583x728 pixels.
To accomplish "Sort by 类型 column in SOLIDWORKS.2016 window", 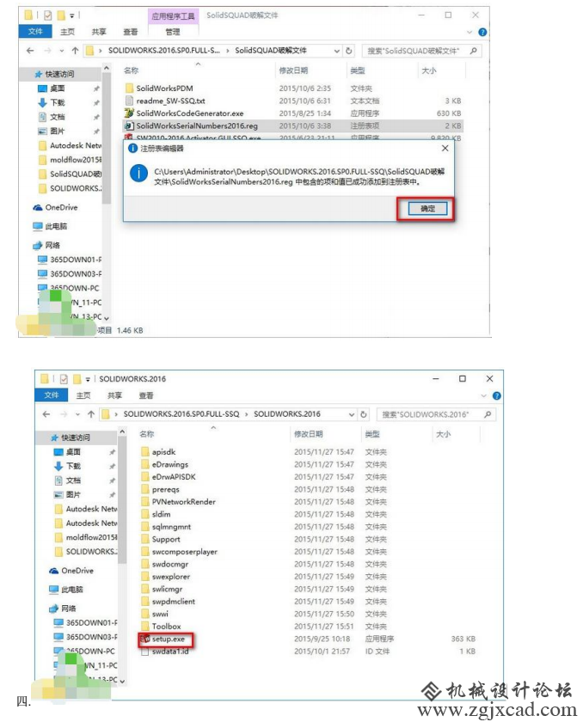I will point(372,434).
